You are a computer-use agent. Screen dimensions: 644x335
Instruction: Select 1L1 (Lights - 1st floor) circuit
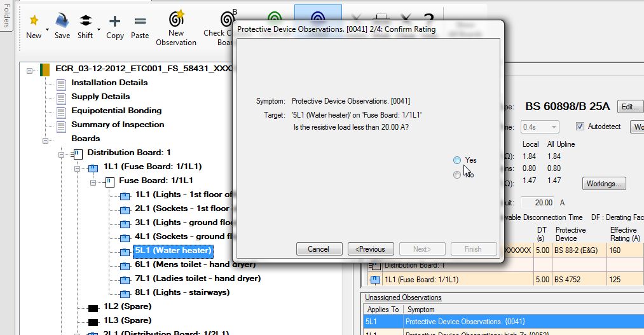tap(184, 194)
